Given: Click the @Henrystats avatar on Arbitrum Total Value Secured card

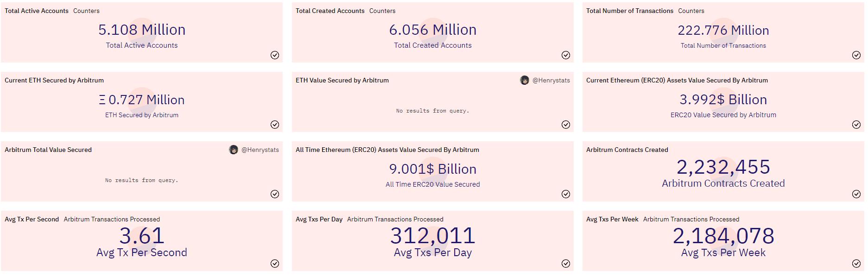Looking at the screenshot, I should coord(234,150).
